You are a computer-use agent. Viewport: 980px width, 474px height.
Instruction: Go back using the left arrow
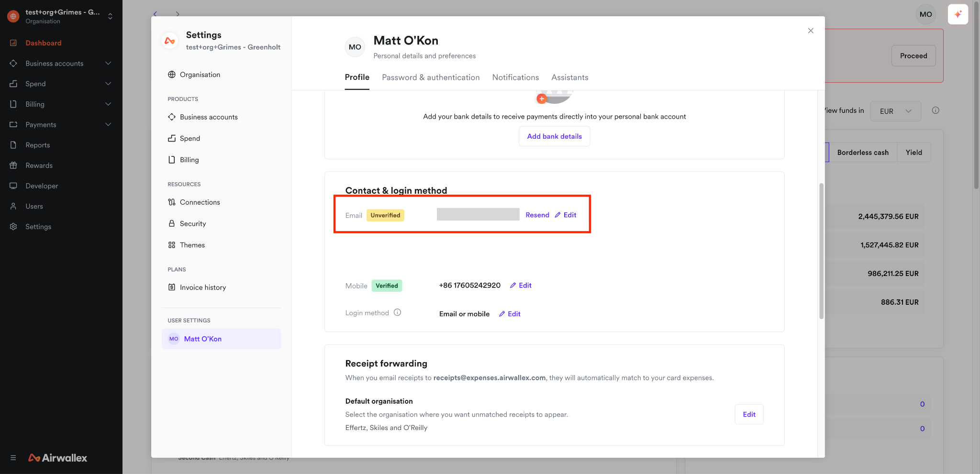tap(155, 14)
